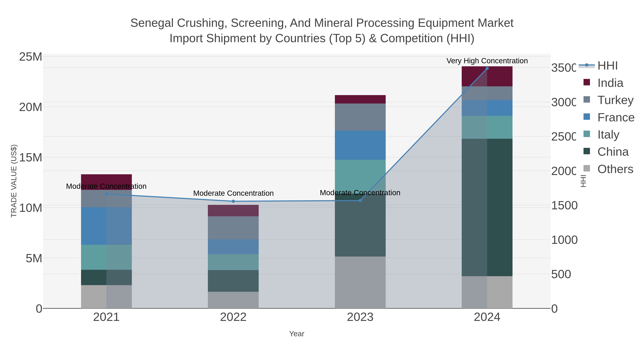Screen dimensions: 644x362
Task: Click the 'Year' x-axis title
Action: [x=297, y=334]
